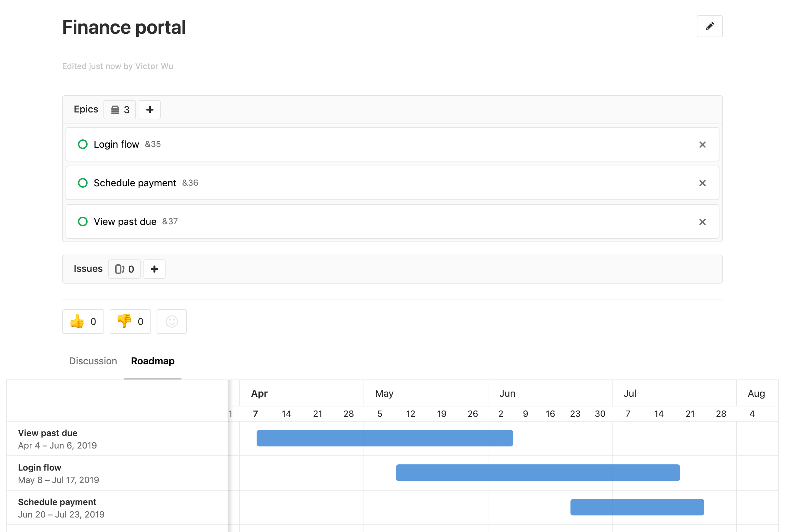The height and width of the screenshot is (532, 785).
Task: Click the add epic (+) button
Action: [150, 109]
